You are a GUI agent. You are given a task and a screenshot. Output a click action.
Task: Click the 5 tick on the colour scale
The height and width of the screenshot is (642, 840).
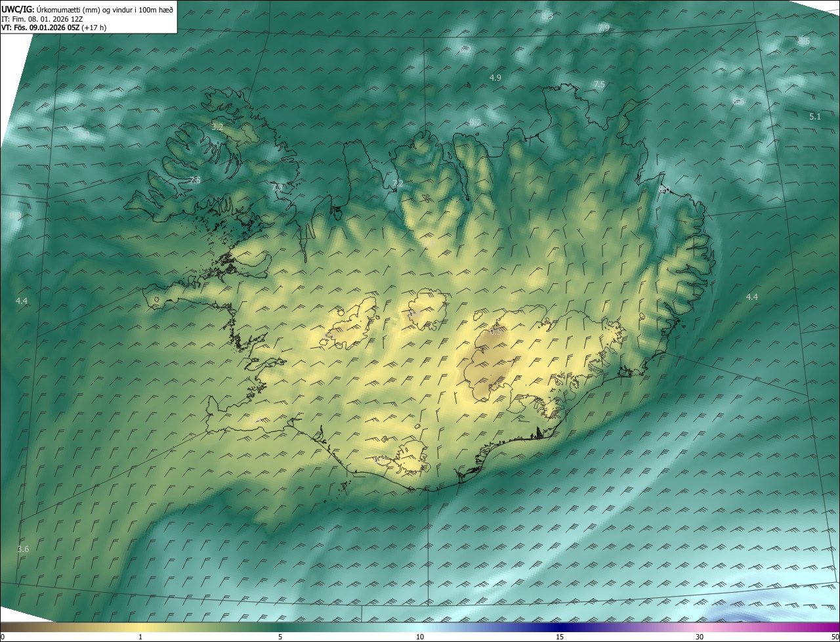pyautogui.click(x=280, y=637)
